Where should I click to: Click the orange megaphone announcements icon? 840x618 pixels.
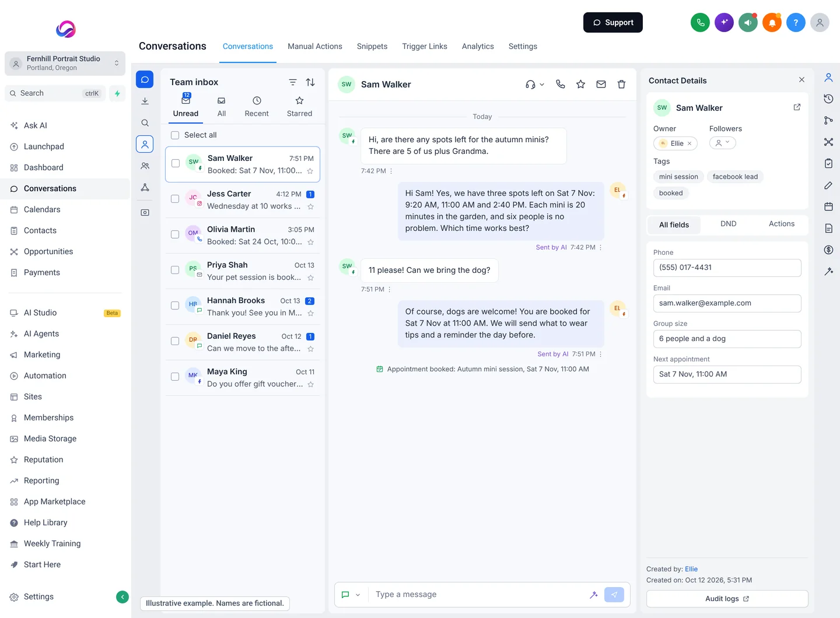click(x=748, y=23)
